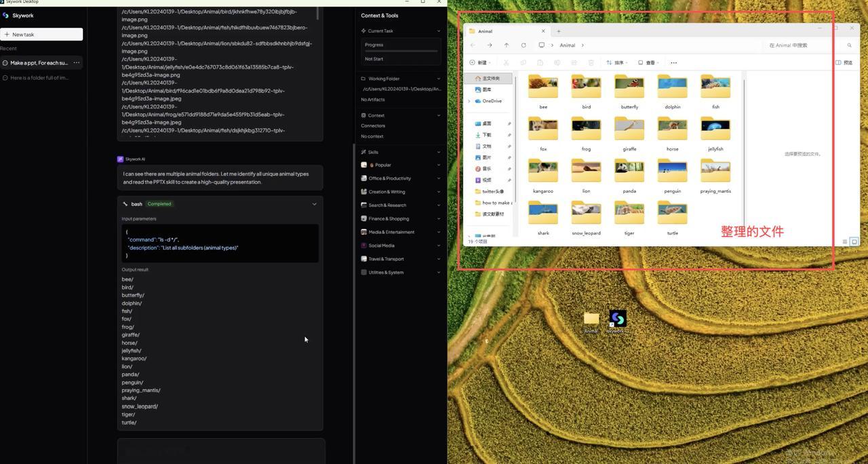The width and height of the screenshot is (868, 464).
Task: Click the bash terminal icon in the tool block
Action: (x=125, y=204)
